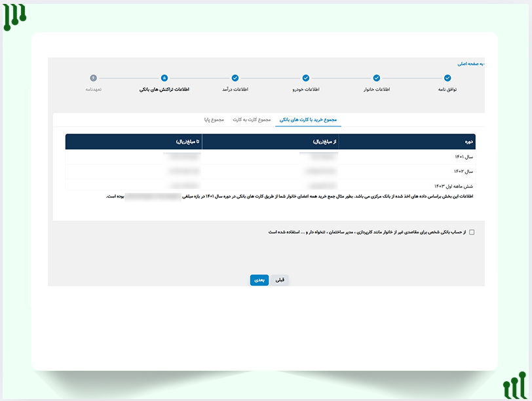Follow the return to main page link
This screenshot has width=532, height=401.
pos(471,64)
